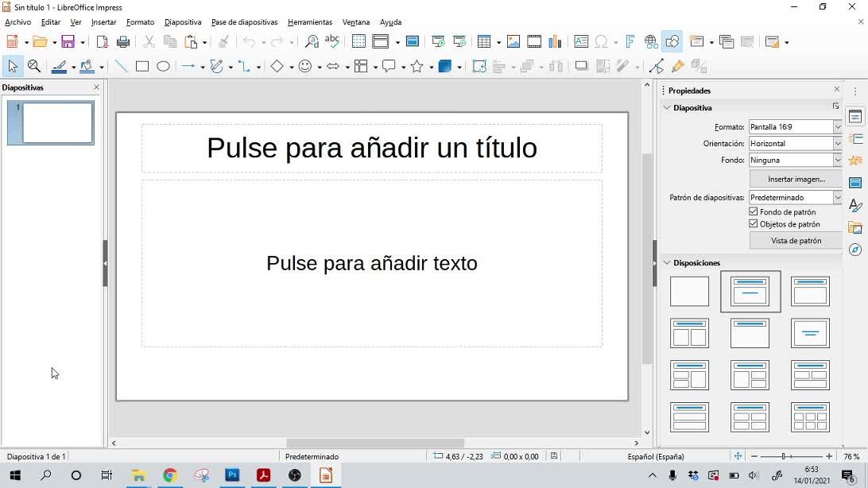Screen dimensions: 868x488
Task: Open the Formato dropdown showing Pantalla 16:9
Action: [795, 127]
